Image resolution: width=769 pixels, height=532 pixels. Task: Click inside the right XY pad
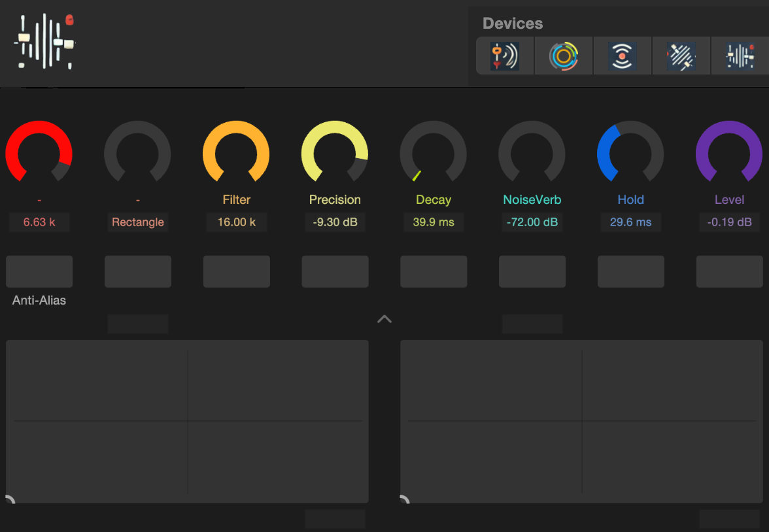point(581,421)
